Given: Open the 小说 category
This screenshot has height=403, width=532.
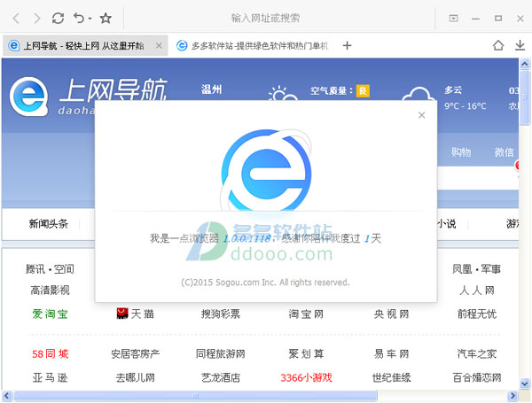Looking at the screenshot, I should pyautogui.click(x=447, y=224).
